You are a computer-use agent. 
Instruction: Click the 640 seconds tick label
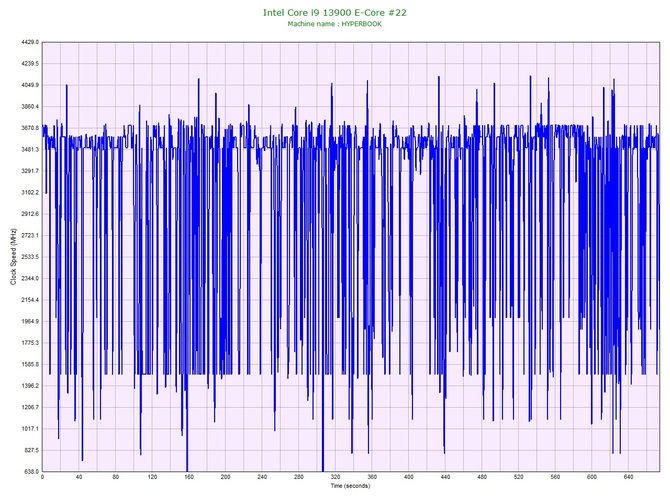(629, 477)
